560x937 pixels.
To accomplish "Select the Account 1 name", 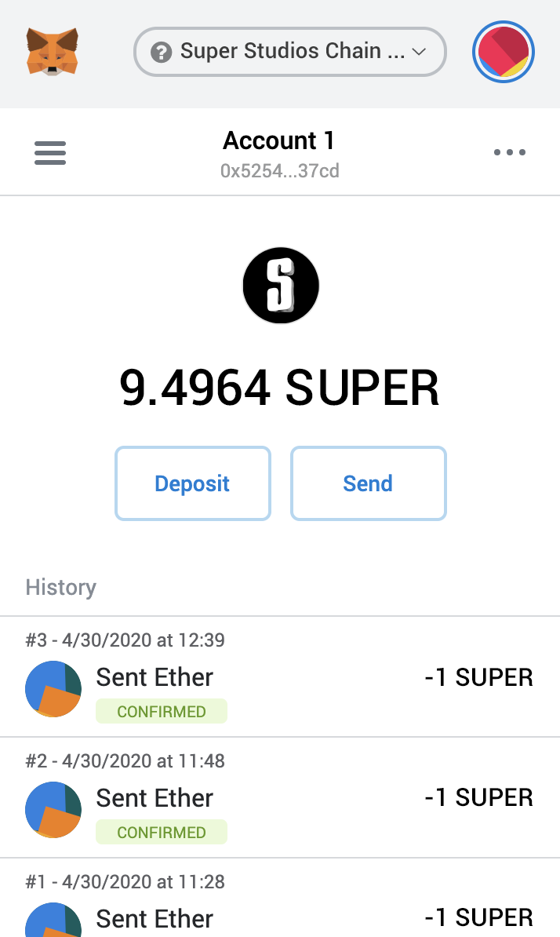I will pyautogui.click(x=279, y=141).
